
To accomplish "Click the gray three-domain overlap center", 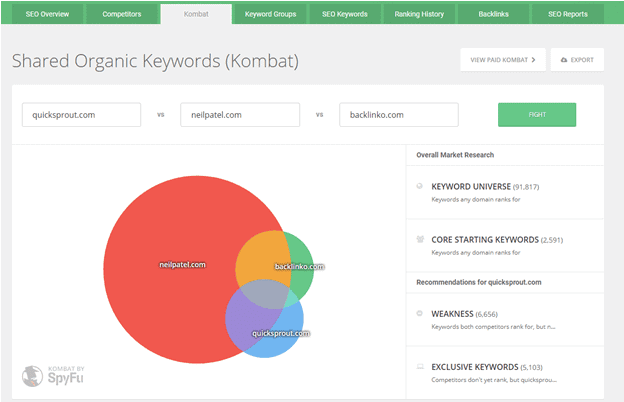I will click(265, 294).
